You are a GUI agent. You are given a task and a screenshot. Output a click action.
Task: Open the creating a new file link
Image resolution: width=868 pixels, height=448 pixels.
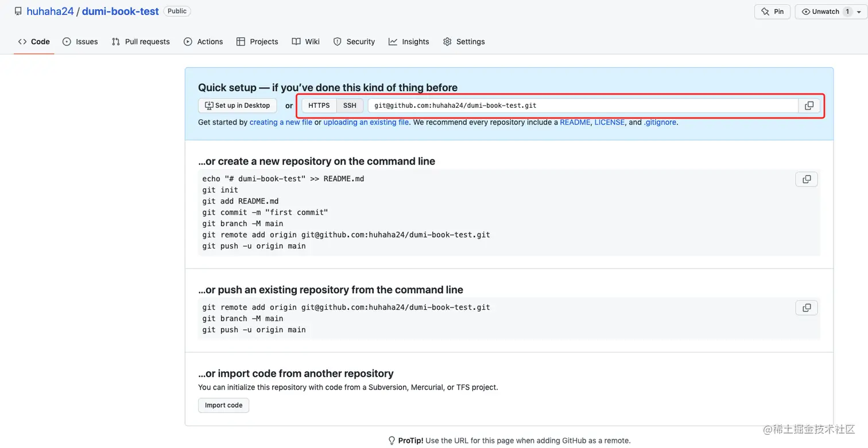click(282, 122)
